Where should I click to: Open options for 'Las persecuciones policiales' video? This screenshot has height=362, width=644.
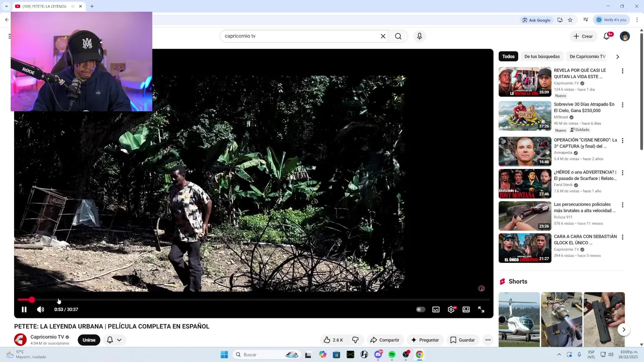click(622, 205)
